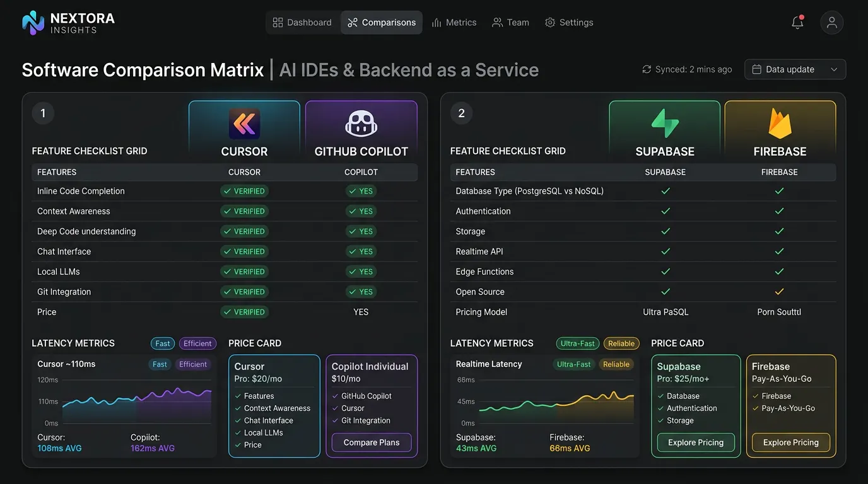Toggle Pay-As-You-Go check in Firebase price card
868x484 pixels.
click(755, 408)
